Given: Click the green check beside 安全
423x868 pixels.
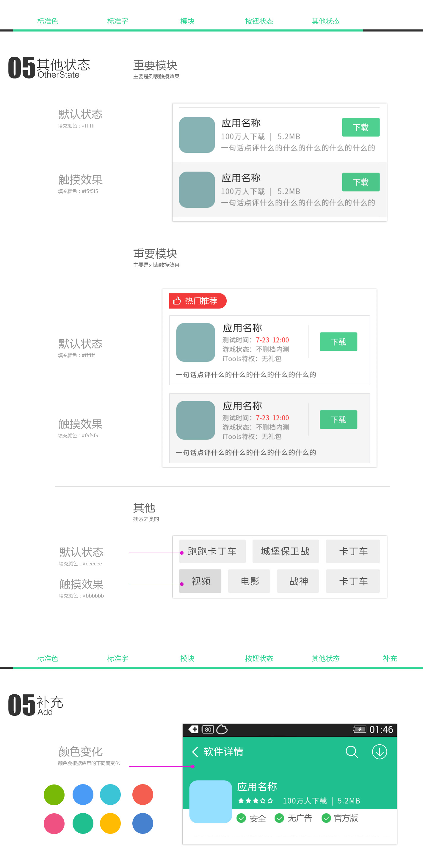Looking at the screenshot, I should click(241, 818).
